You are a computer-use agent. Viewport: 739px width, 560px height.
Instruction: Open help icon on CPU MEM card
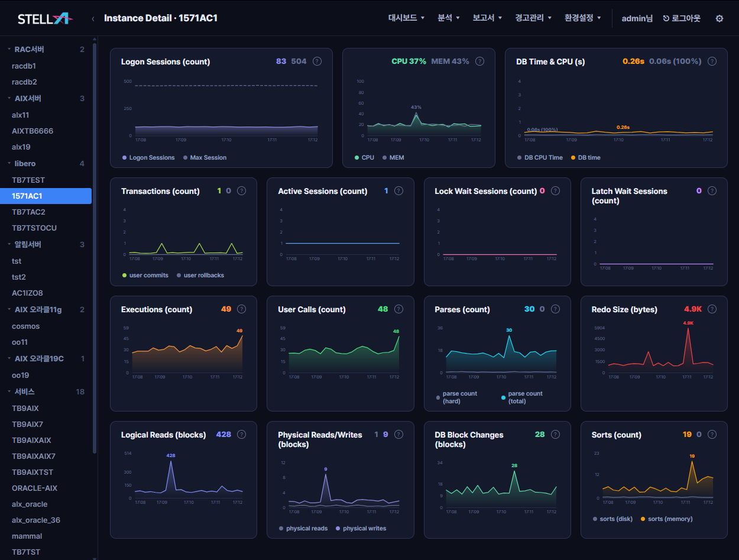pos(479,61)
